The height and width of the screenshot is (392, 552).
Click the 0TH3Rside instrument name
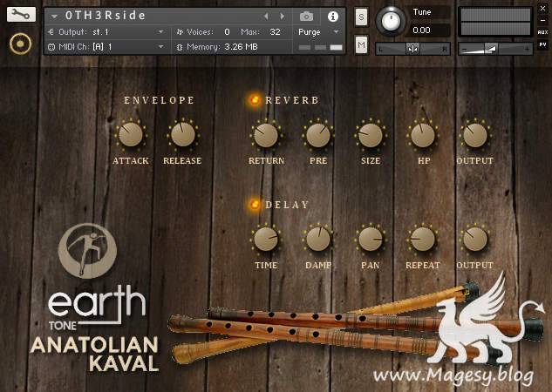[x=106, y=16]
